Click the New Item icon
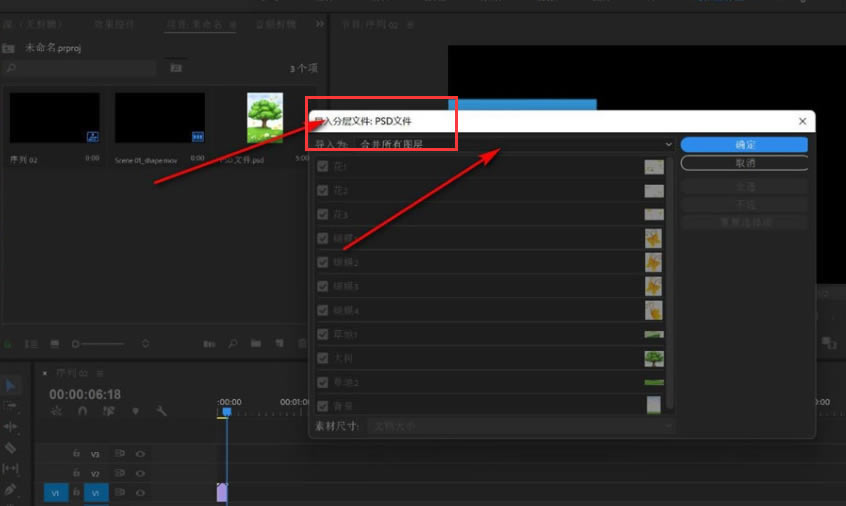Screen dimensions: 846x506 point(279,344)
